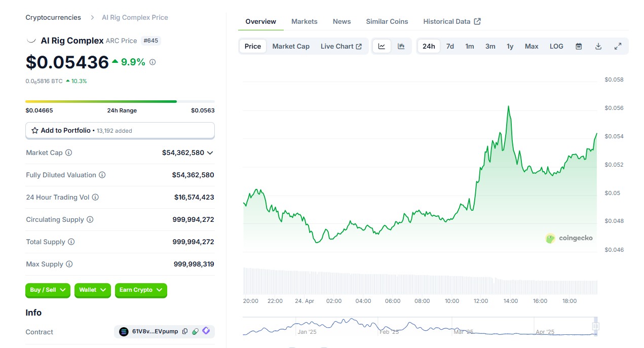Click the $0.05436 price text
644x348 pixels.
67,62
